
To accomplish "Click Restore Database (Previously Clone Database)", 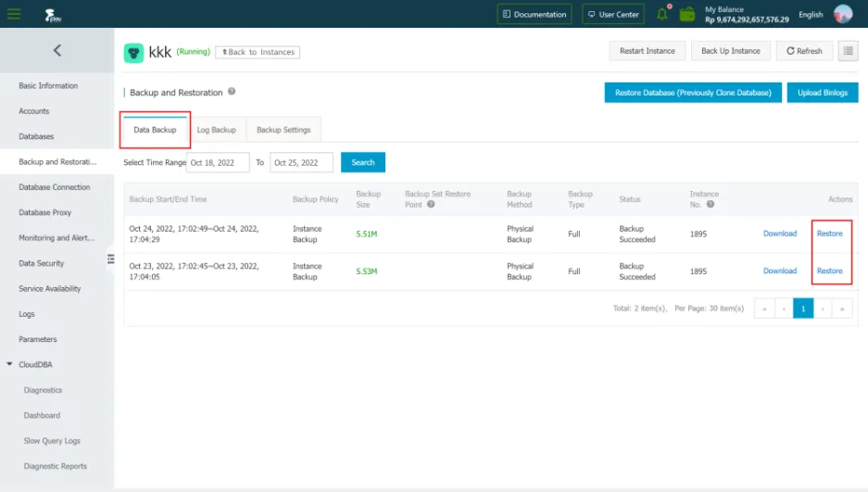I will (693, 93).
